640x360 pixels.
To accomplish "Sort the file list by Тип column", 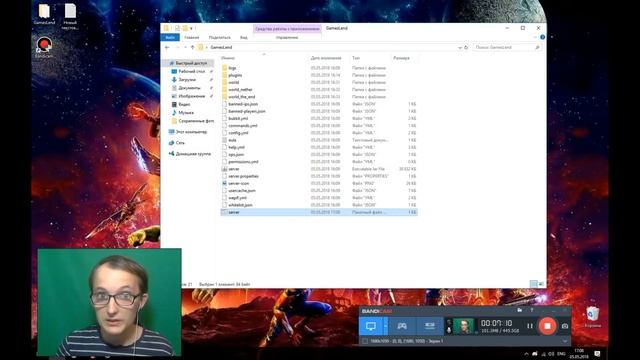I will pyautogui.click(x=356, y=58).
